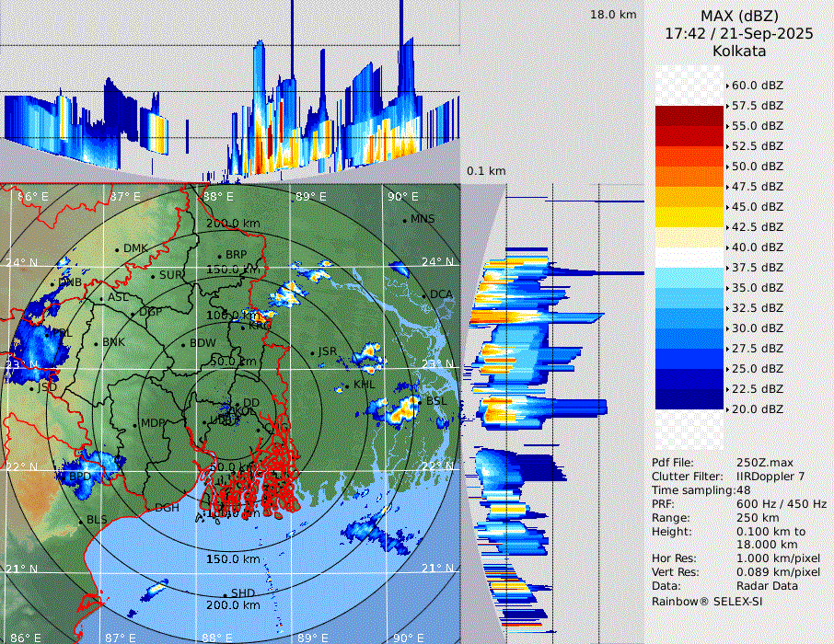The width and height of the screenshot is (834, 644).
Task: Click the BLS station marker
Action: 81,521
